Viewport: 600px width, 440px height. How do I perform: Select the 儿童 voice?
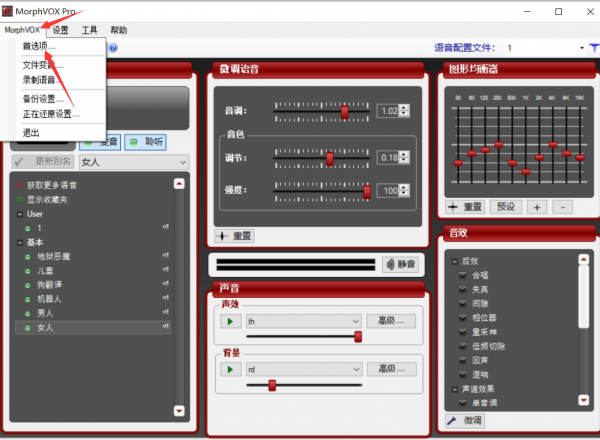[45, 271]
